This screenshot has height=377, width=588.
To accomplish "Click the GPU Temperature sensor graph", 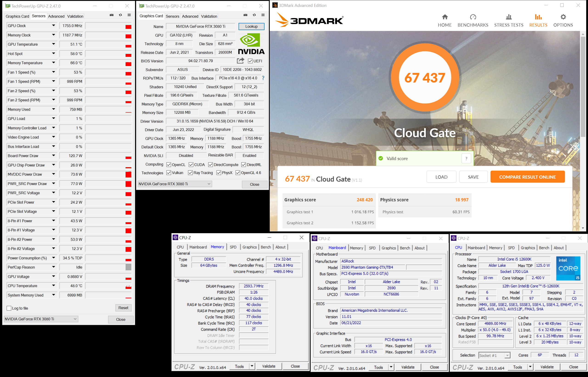I will [x=108, y=44].
